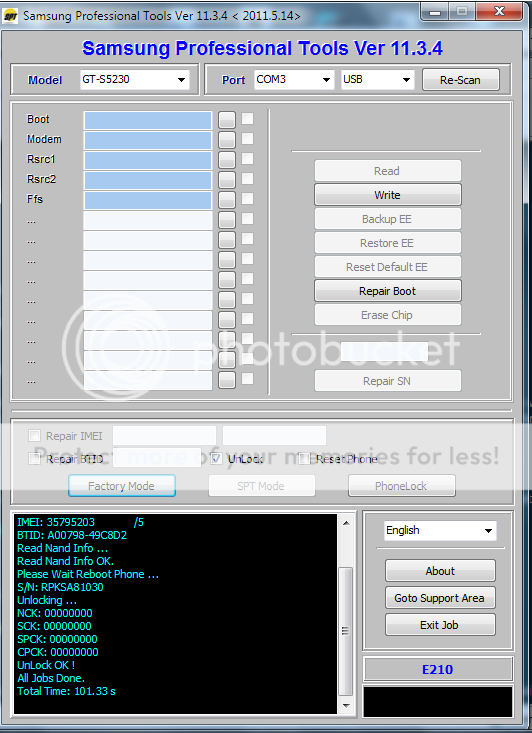Open the English language dropdown
Image resolution: width=532 pixels, height=733 pixels.
(440, 531)
